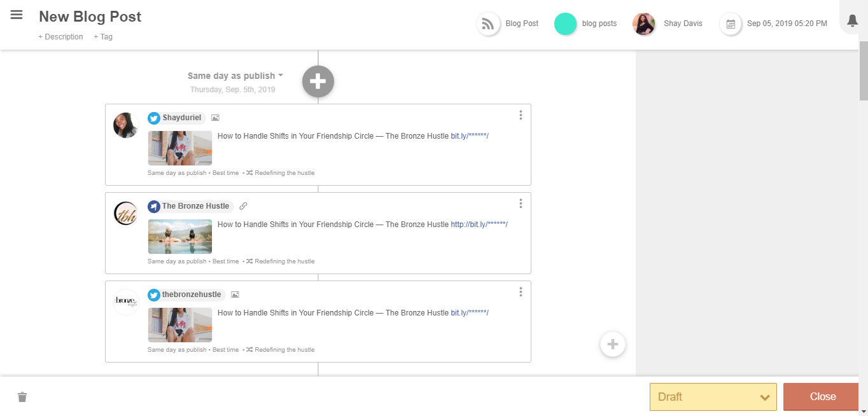Click the page vertical scrollbar
The image size is (868, 416).
click(x=864, y=70)
